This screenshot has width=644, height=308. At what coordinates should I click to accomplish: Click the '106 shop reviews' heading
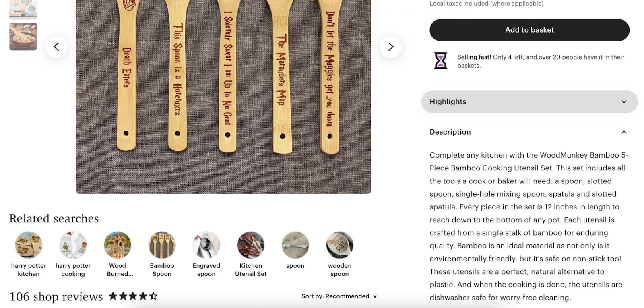click(x=56, y=296)
